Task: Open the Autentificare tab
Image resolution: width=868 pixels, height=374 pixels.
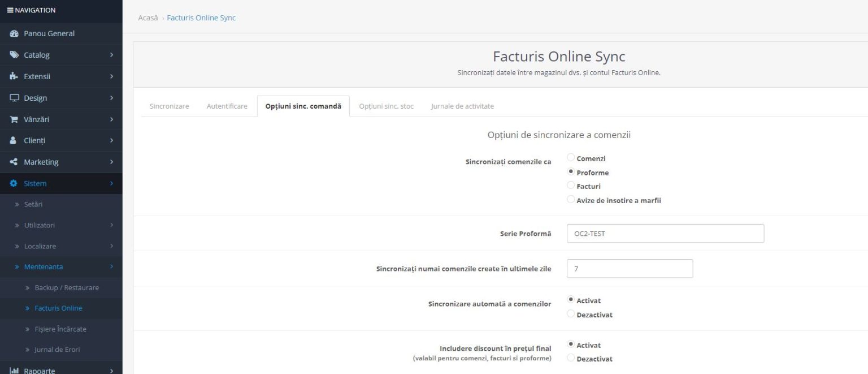Action: (227, 106)
